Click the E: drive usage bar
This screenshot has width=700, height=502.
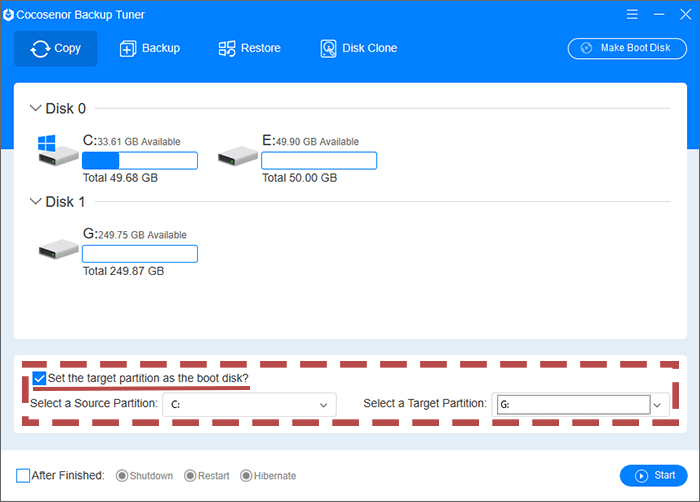tap(319, 160)
